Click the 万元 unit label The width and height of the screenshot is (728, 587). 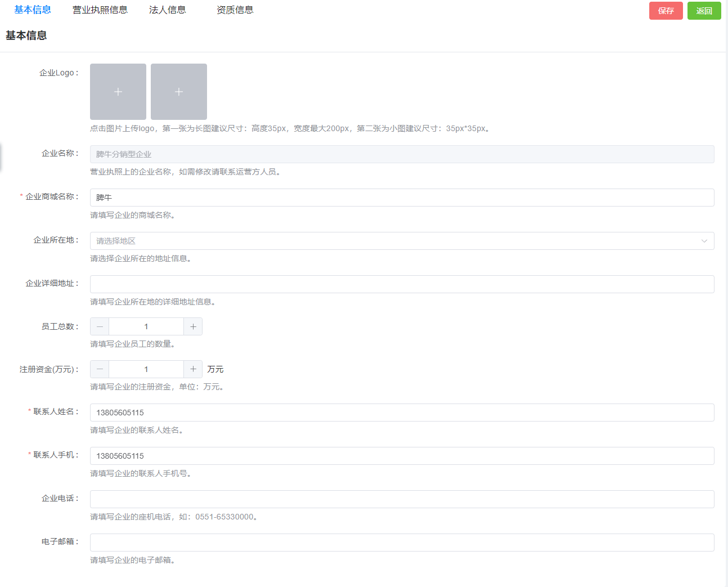[x=215, y=369]
